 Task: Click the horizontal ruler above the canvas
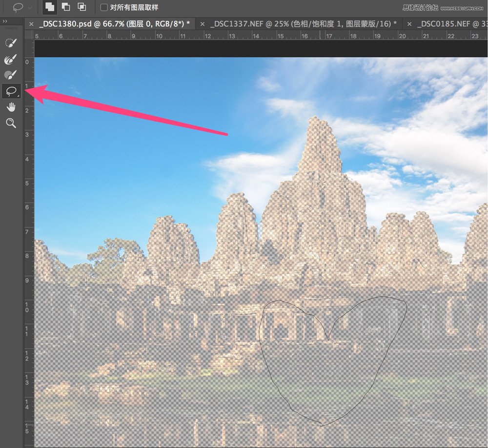[244, 35]
